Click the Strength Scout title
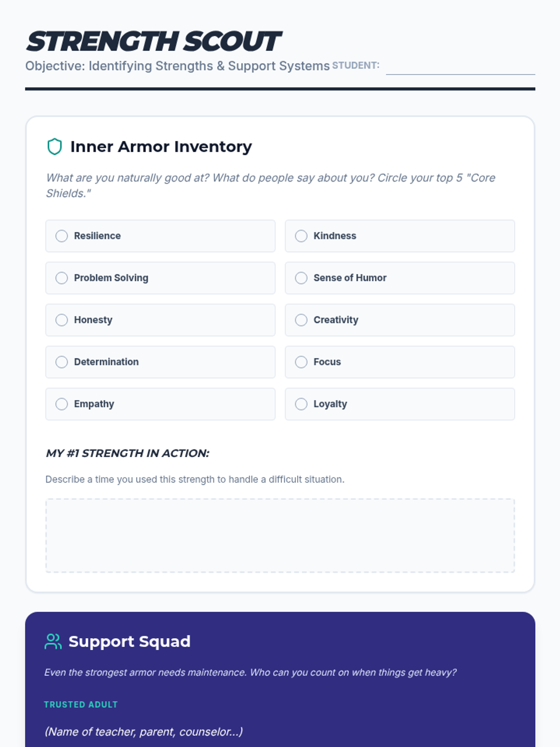 point(153,42)
